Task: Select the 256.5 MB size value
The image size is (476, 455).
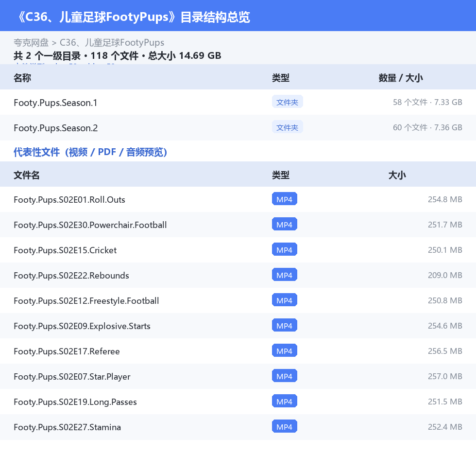Action: click(445, 351)
